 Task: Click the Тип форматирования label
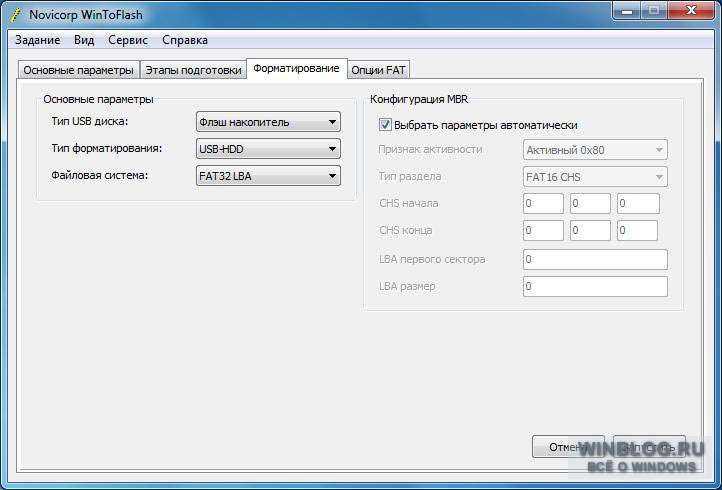pos(107,148)
